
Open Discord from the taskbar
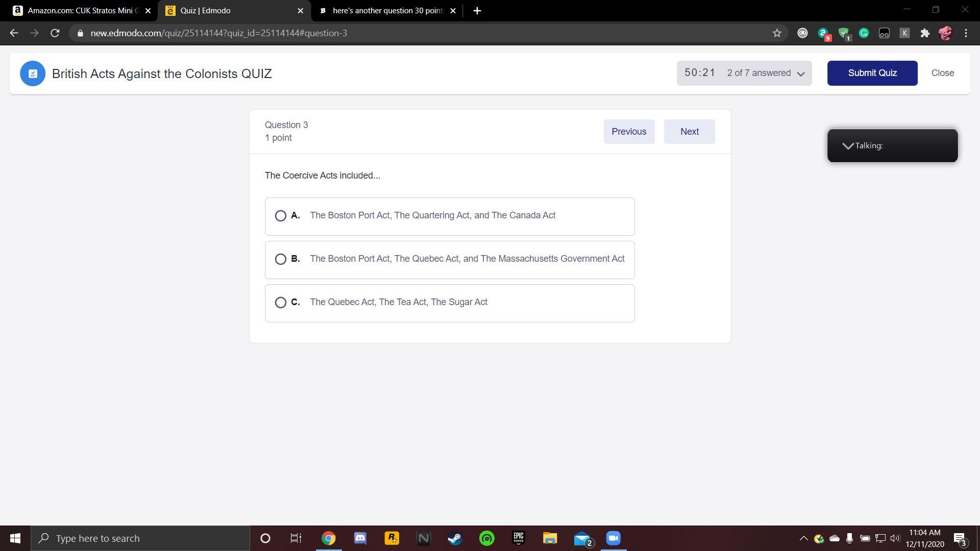360,538
